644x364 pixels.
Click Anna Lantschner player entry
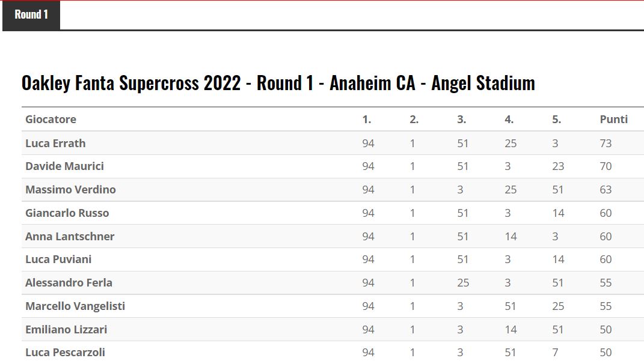click(70, 237)
